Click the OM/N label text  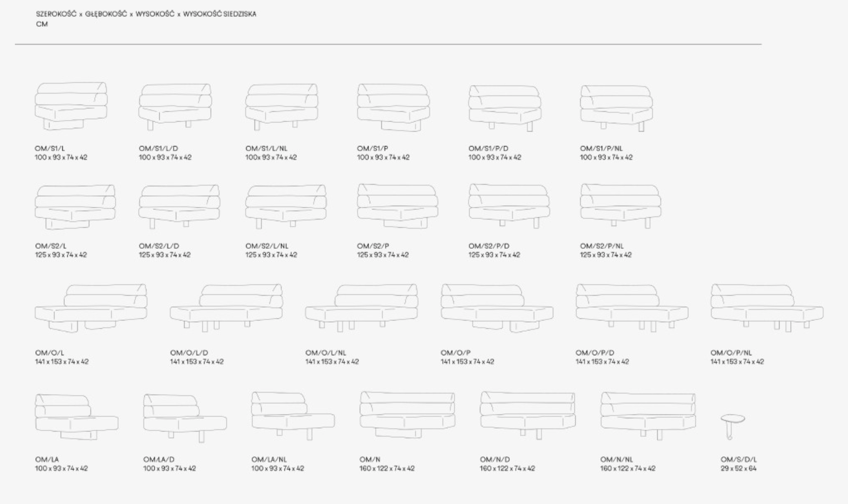pyautogui.click(x=370, y=459)
